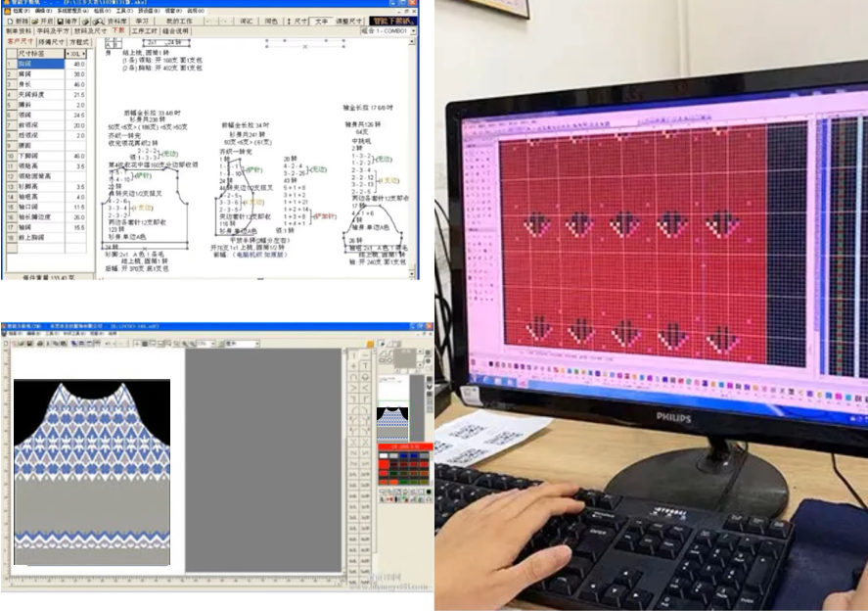This screenshot has height=611, width=868.
Task: Switch to the 字码及平方 tab
Action: pyautogui.click(x=53, y=31)
